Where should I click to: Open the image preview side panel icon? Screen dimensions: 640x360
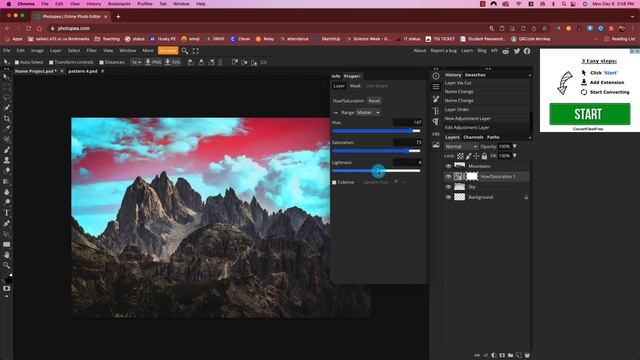(436, 144)
